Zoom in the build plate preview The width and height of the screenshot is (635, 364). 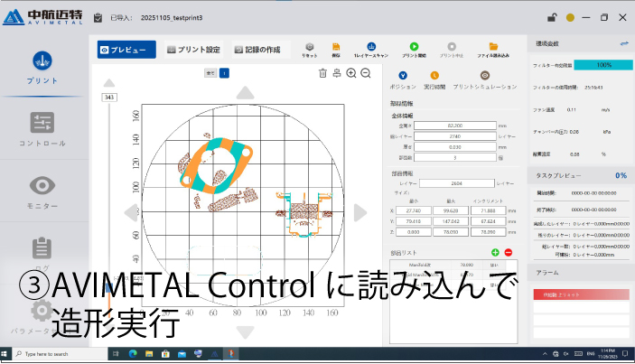351,73
